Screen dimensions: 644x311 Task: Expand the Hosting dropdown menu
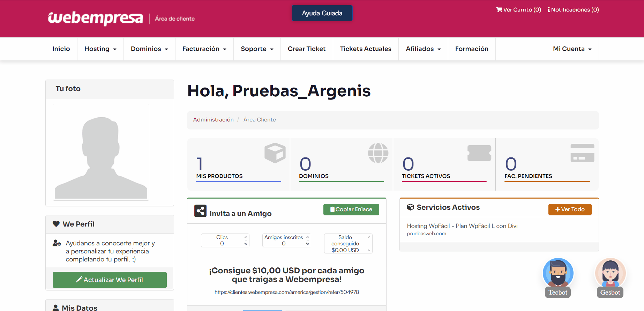coord(100,49)
